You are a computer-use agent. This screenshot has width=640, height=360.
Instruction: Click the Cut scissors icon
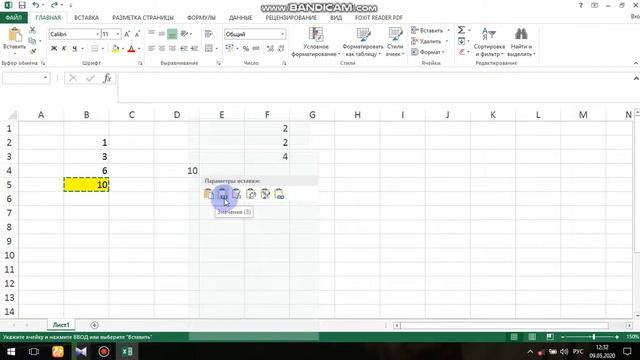[x=32, y=30]
